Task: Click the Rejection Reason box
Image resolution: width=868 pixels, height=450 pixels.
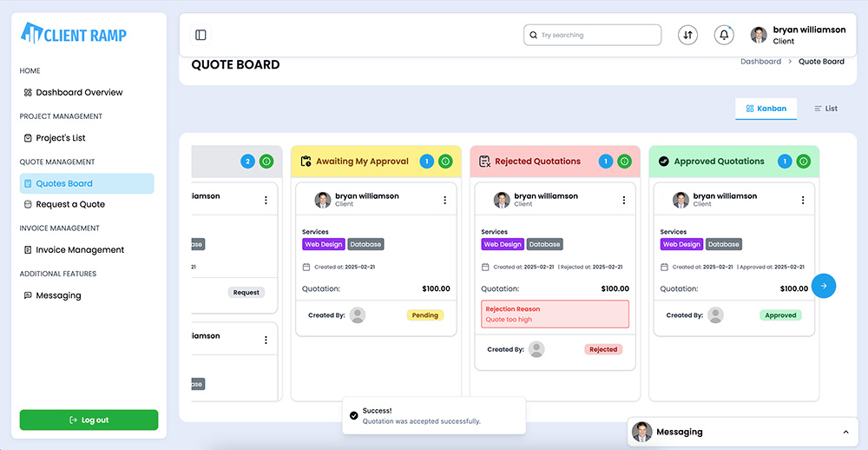Action: pyautogui.click(x=556, y=314)
